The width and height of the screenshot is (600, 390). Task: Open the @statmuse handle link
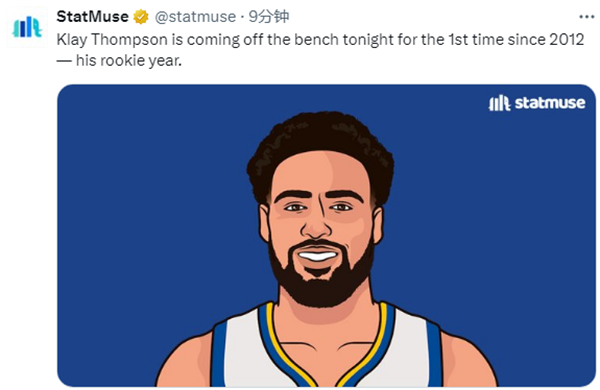click(195, 17)
